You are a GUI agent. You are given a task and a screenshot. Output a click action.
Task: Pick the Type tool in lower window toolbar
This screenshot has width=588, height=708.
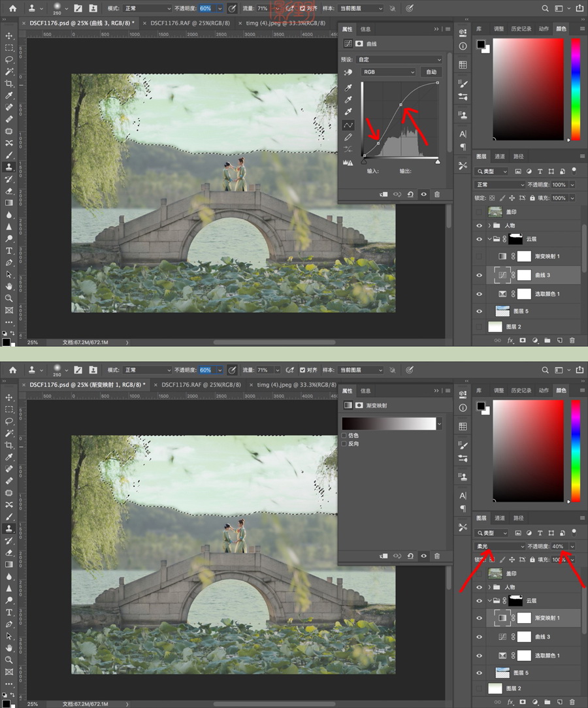coord(9,612)
